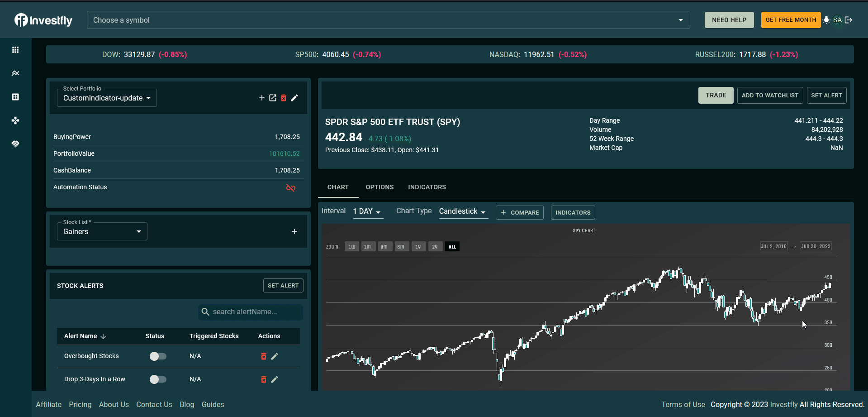
Task: Click the search magnifier in alerts
Action: click(205, 312)
